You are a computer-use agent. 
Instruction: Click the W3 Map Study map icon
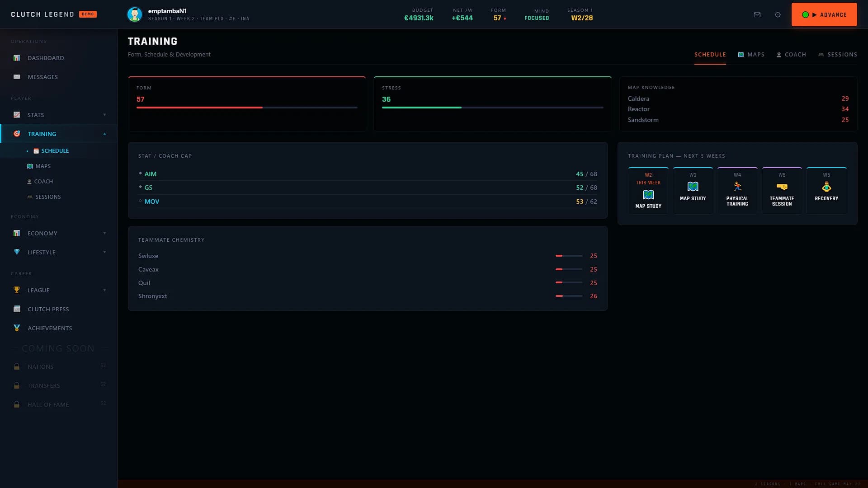point(693,187)
